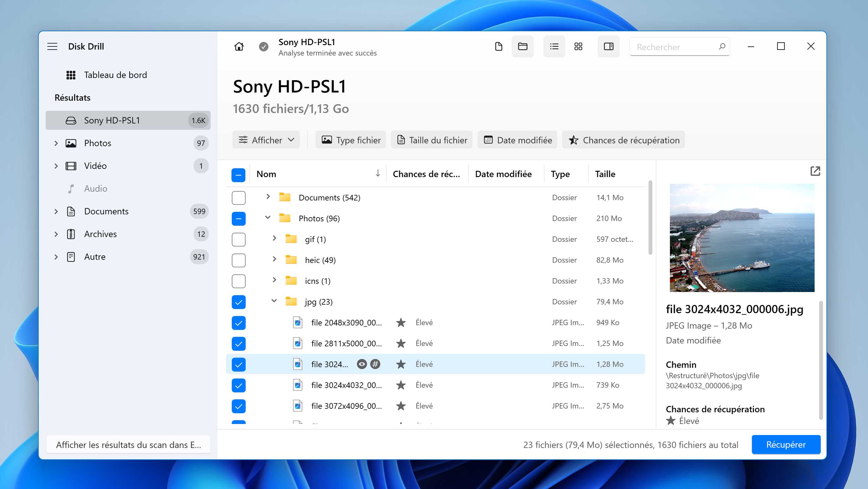Collapse the jpg (23) folder
Screen dimensions: 868x489
point(274,301)
